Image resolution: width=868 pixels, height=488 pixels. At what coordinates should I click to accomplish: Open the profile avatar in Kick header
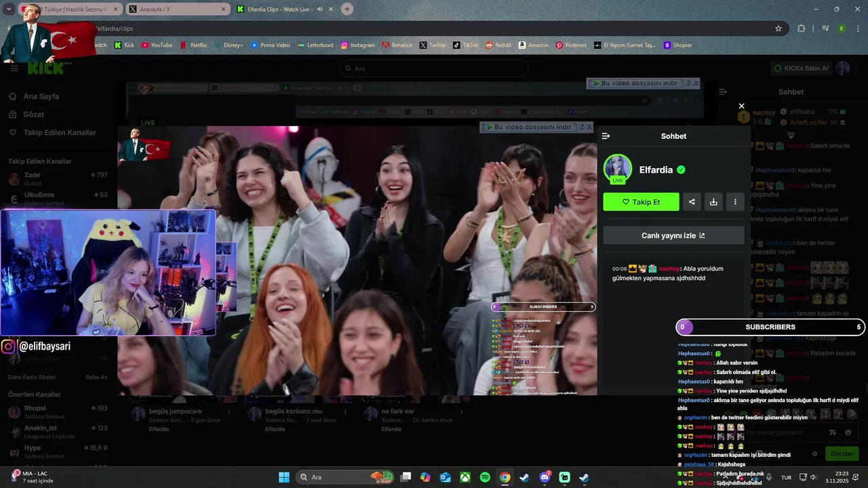click(843, 68)
